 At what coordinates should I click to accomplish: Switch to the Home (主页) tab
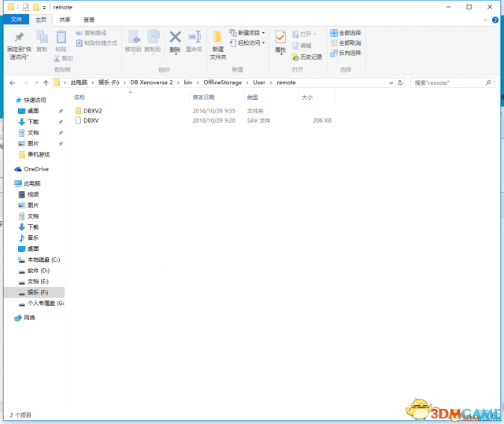[41, 20]
